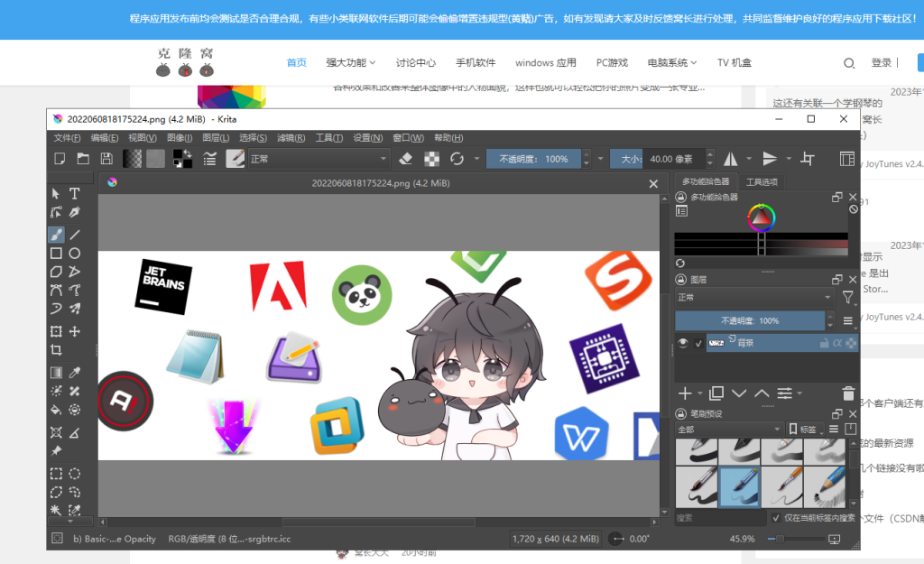
Task: Select the Edit Shapes tool
Action: point(56,212)
